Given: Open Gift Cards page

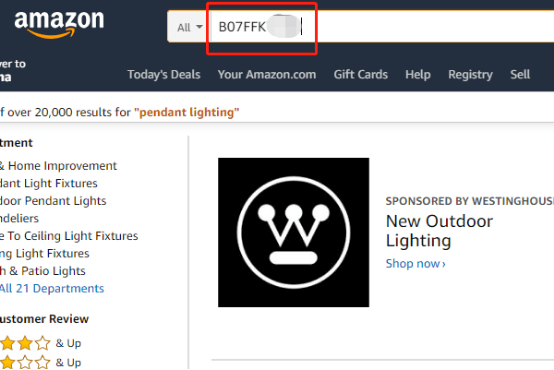Looking at the screenshot, I should (361, 75).
